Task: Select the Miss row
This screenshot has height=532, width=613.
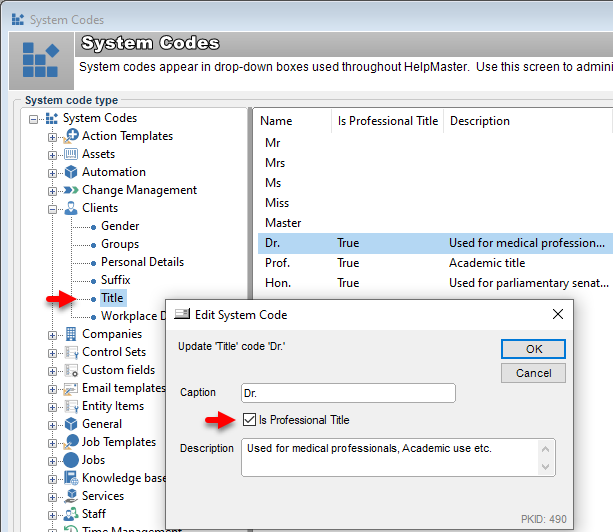Action: click(435, 202)
